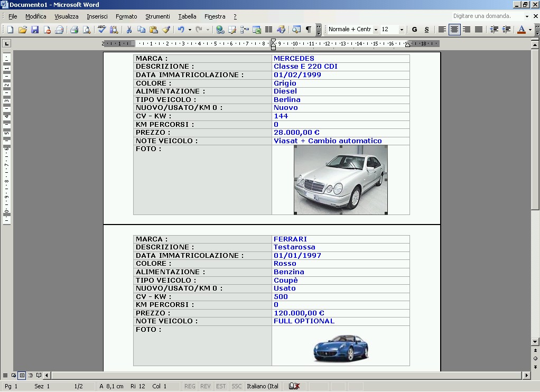540x392 pixels.
Task: Open the Inserisci menu
Action: (97, 16)
